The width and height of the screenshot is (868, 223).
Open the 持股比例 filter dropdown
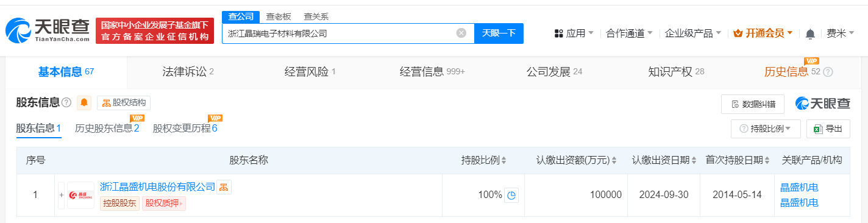(766, 129)
